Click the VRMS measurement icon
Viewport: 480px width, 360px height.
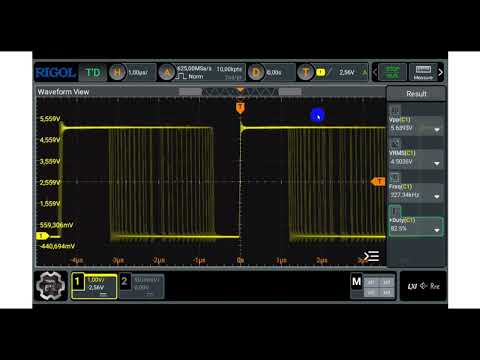tap(395, 143)
